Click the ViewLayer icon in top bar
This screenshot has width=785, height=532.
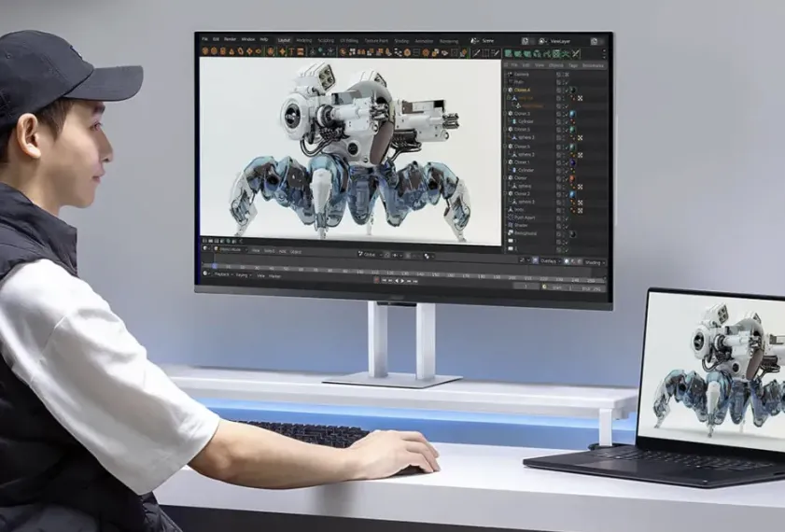click(x=542, y=41)
